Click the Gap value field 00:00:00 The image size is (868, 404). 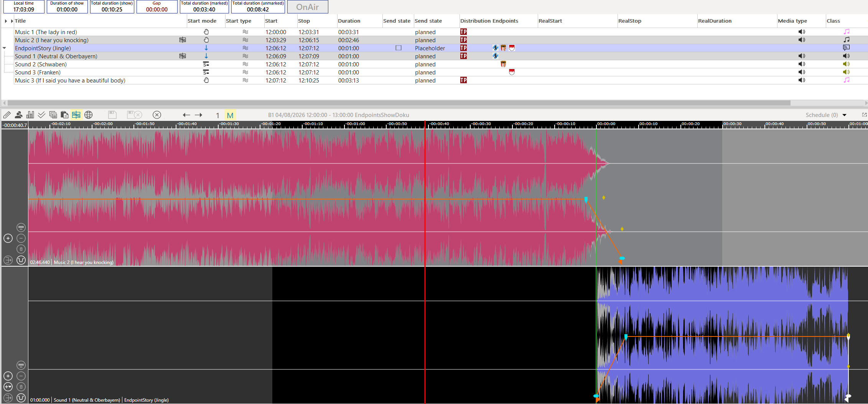coord(157,10)
